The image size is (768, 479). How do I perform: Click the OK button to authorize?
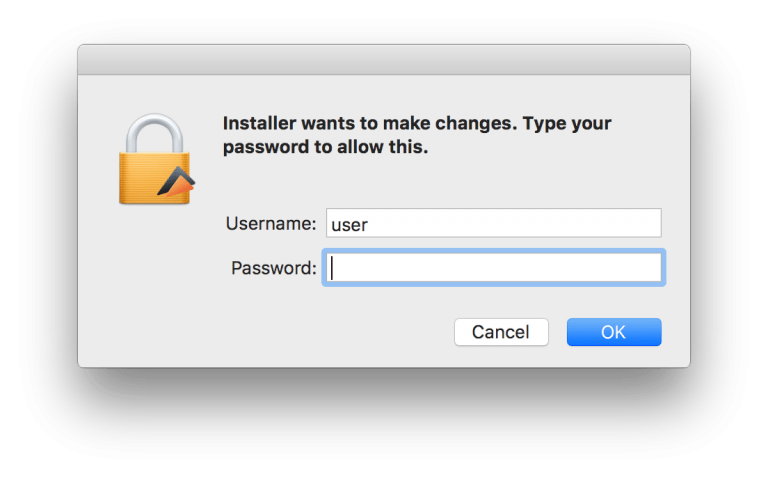pos(614,332)
